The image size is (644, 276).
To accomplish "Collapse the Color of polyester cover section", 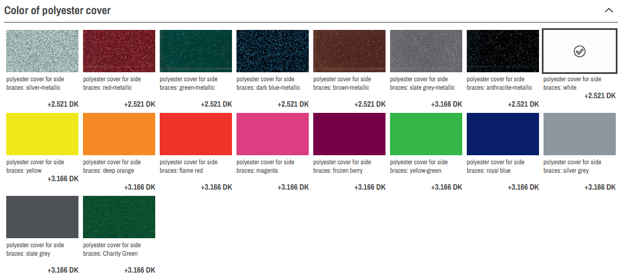I will tap(608, 11).
